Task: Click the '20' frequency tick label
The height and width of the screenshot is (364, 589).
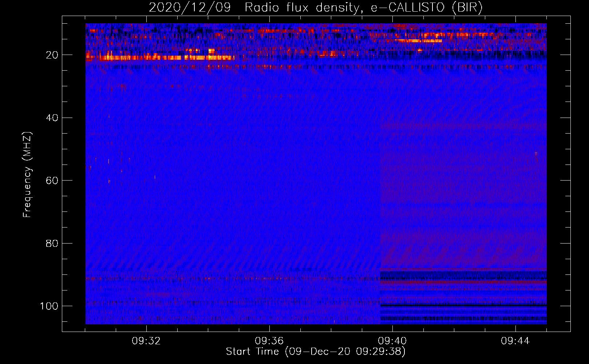Action: (x=52, y=55)
